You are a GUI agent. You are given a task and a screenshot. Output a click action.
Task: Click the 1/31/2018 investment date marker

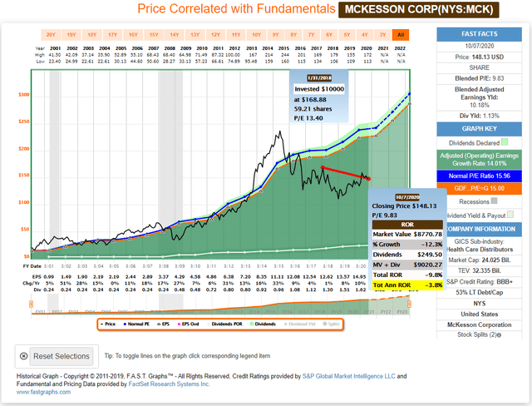[x=319, y=78]
